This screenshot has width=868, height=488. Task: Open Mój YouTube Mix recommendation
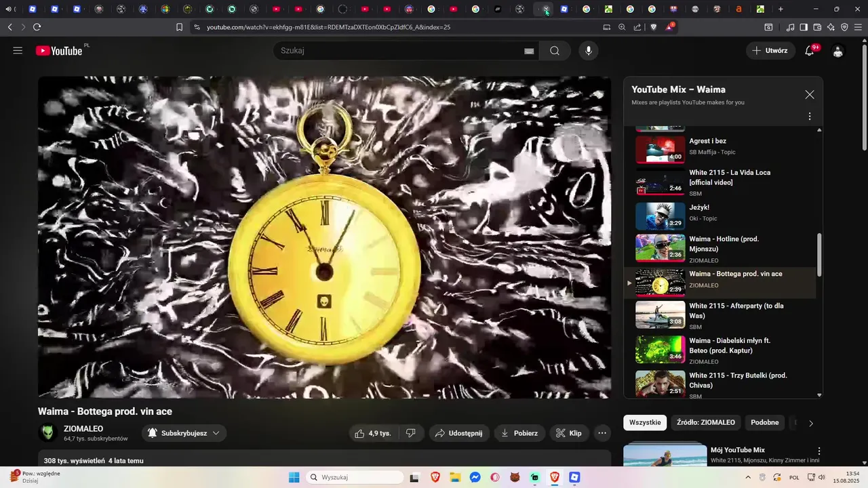pos(738,450)
